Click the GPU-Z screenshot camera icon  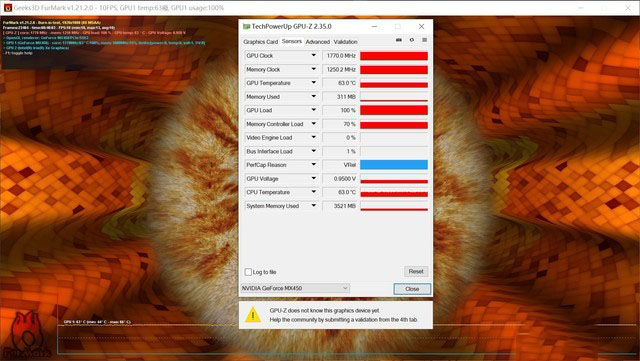(399, 40)
